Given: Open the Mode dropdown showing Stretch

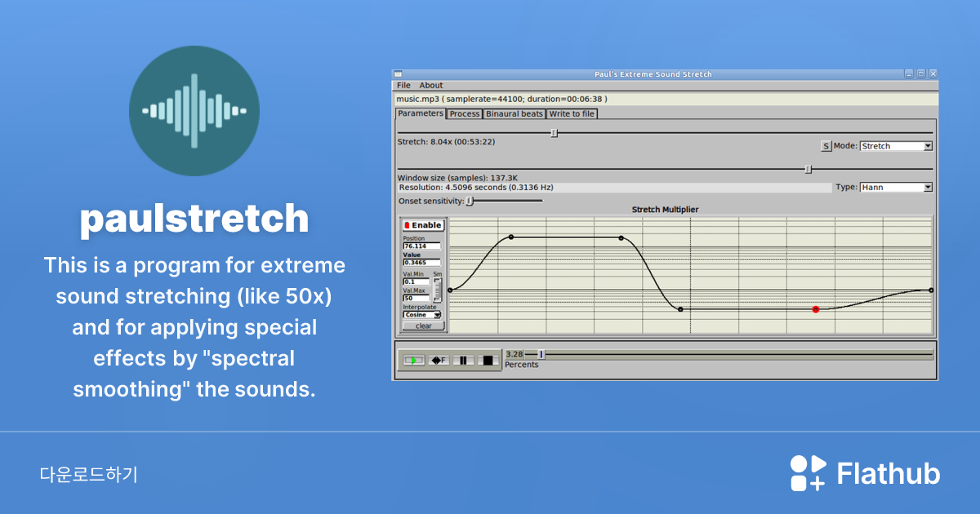Looking at the screenshot, I should [896, 145].
